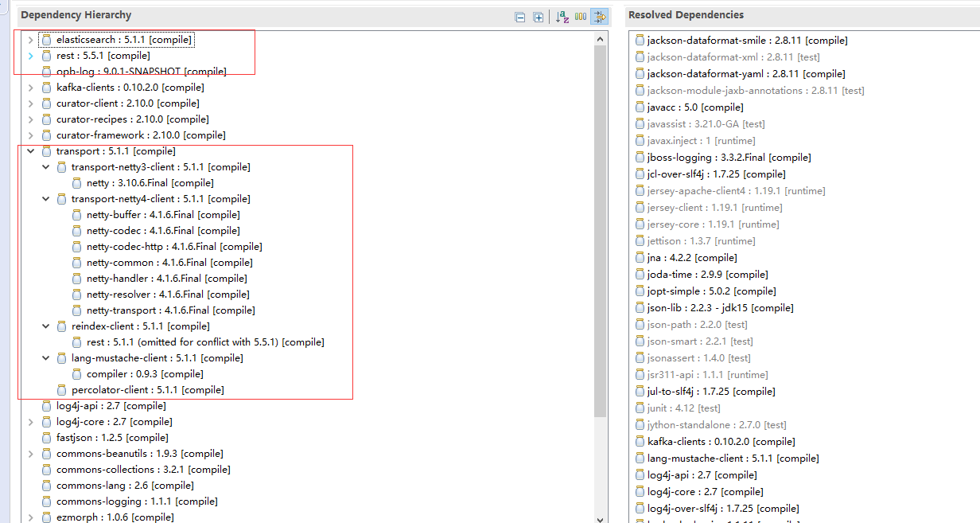Collapse transport-netty3-client : 5.1.1 node
This screenshot has width=980, height=523.
[46, 167]
